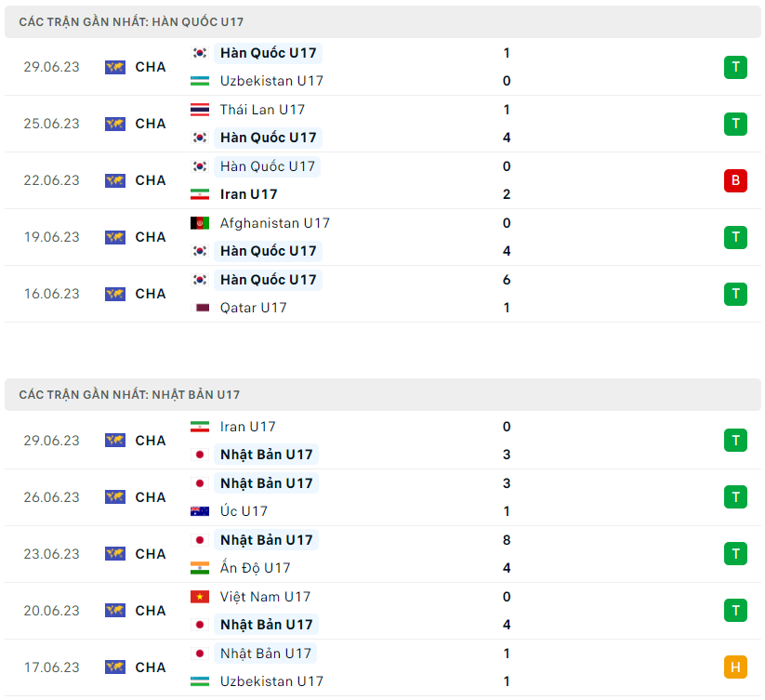Click green T badge for 25.06.23 match
The width and height of the screenshot is (765, 700).
click(x=735, y=124)
